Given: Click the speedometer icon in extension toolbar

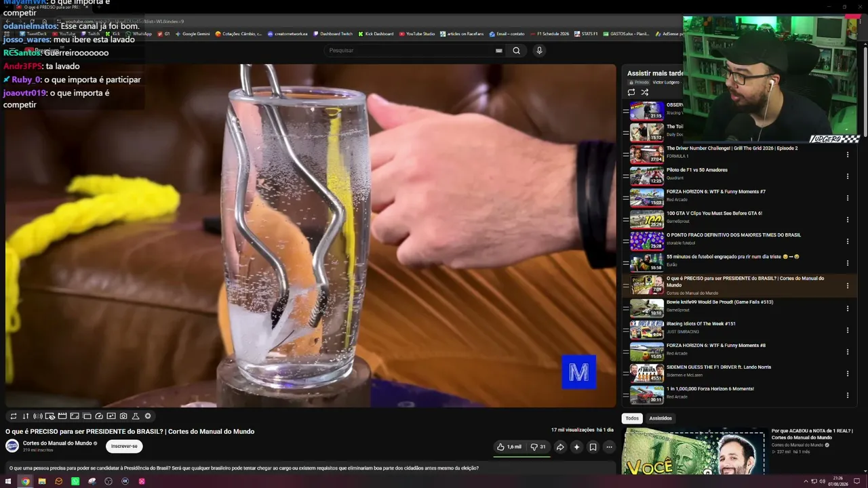Looking at the screenshot, I should pos(99,416).
